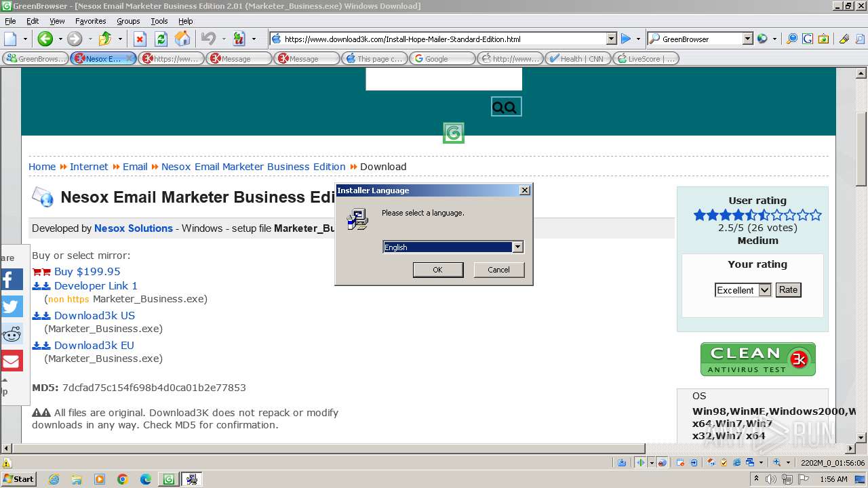
Task: Share by email red envelope icon
Action: [x=11, y=361]
